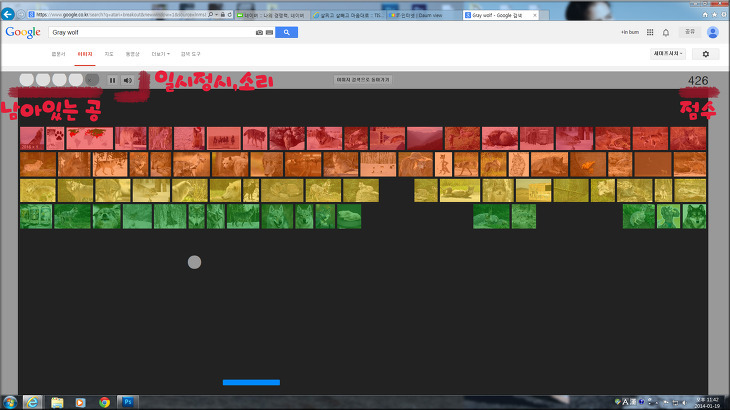This screenshot has height=410, width=730.
Task: Open the SafeSearch dropdown
Action: [668, 54]
